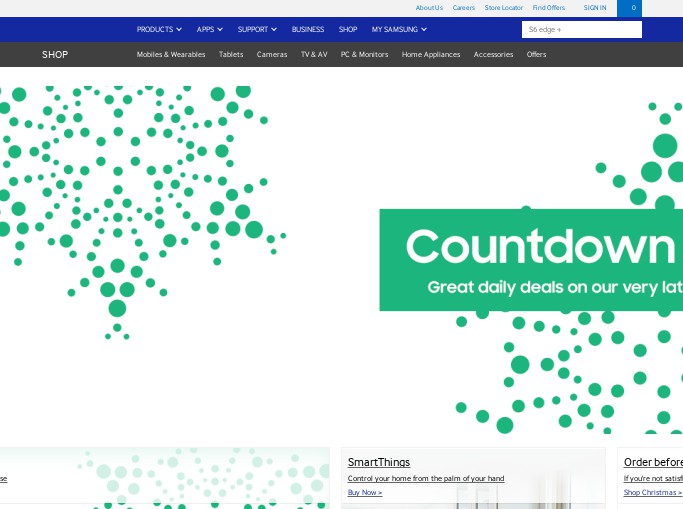Open the Store Locator link

504,8
